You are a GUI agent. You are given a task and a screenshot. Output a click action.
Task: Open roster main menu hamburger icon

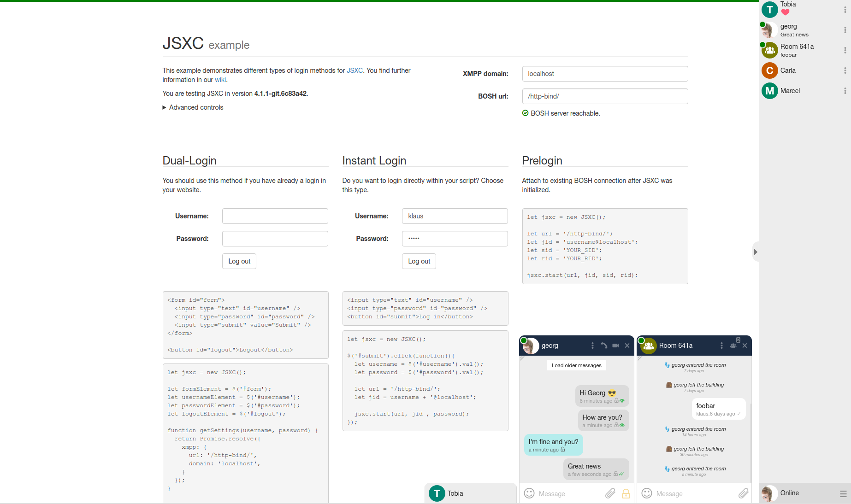click(x=843, y=493)
